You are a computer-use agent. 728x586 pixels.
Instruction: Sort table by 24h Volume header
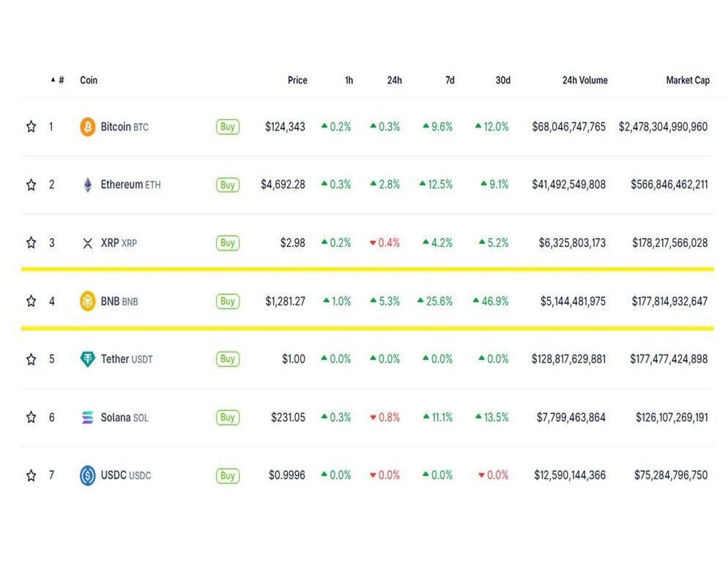tap(584, 81)
